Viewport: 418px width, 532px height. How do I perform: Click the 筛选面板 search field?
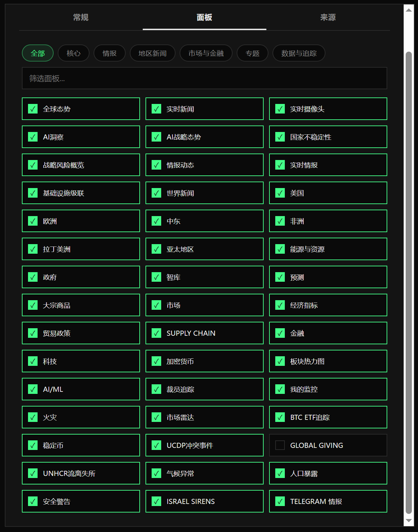pos(204,78)
